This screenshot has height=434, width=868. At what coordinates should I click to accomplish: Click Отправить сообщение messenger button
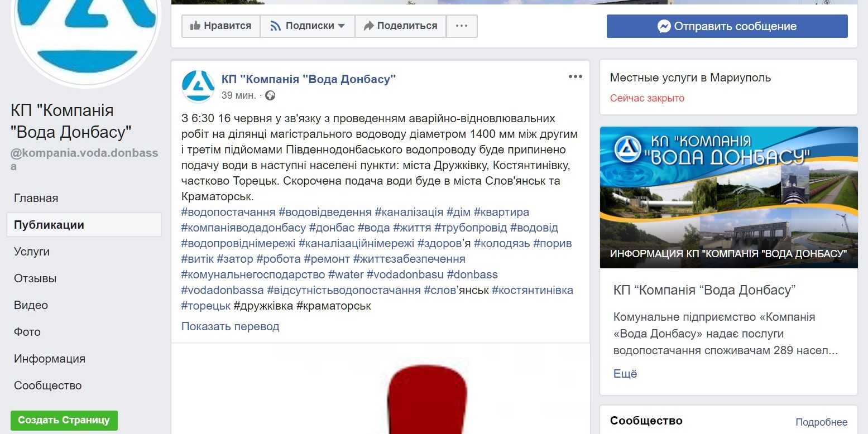click(x=727, y=26)
